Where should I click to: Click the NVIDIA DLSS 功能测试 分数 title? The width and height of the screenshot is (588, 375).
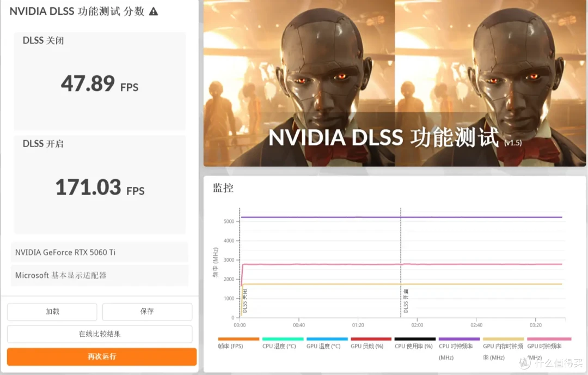77,11
